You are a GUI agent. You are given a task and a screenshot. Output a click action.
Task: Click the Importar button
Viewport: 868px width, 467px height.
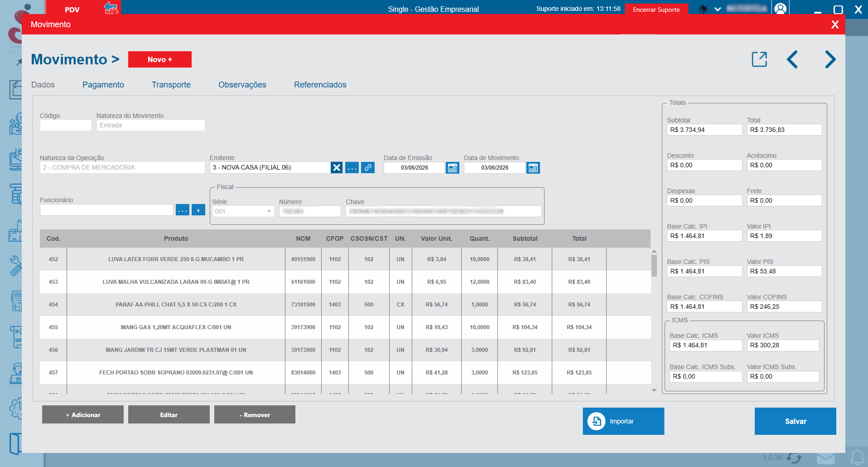click(x=623, y=421)
